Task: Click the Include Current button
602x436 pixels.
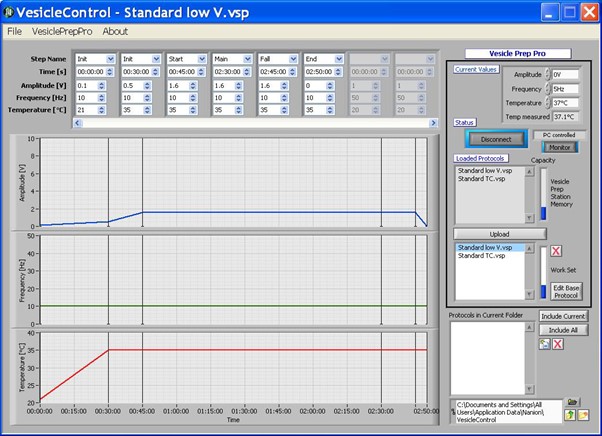Action: point(563,316)
